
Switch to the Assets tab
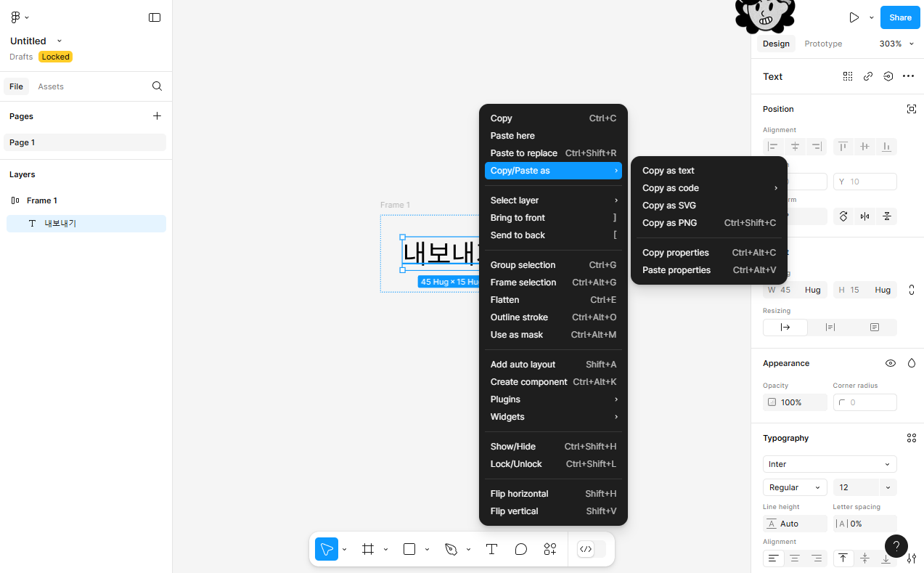[x=51, y=86]
